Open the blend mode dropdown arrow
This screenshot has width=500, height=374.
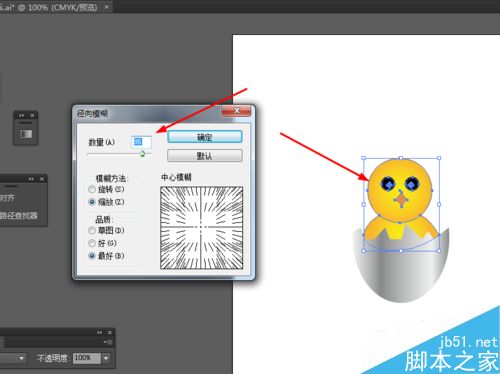tap(22, 358)
